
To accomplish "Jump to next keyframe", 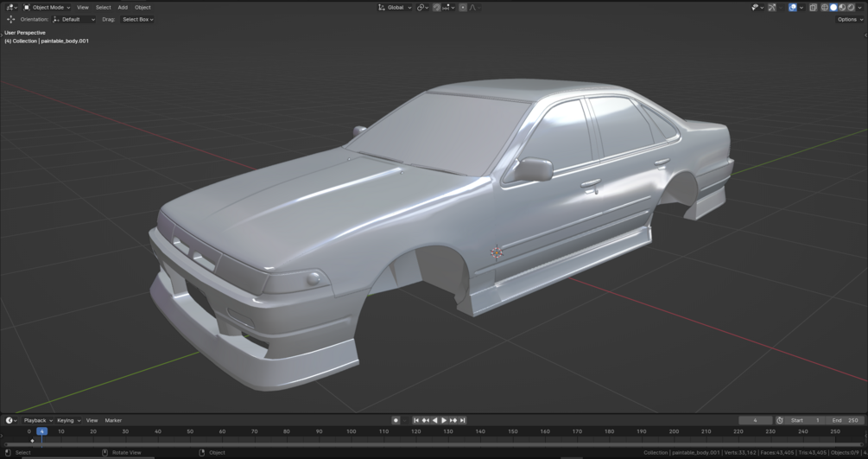I will pyautogui.click(x=453, y=420).
